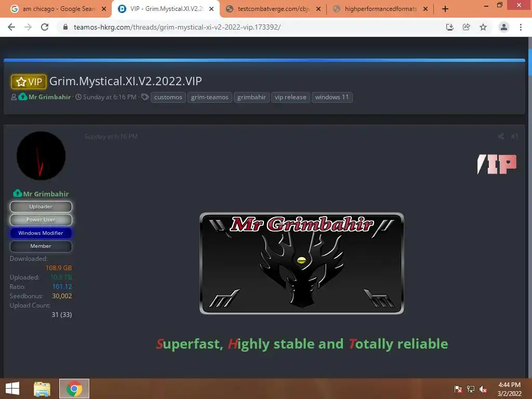The width and height of the screenshot is (532, 399).
Task: Click the Power User badge
Action: (x=41, y=220)
